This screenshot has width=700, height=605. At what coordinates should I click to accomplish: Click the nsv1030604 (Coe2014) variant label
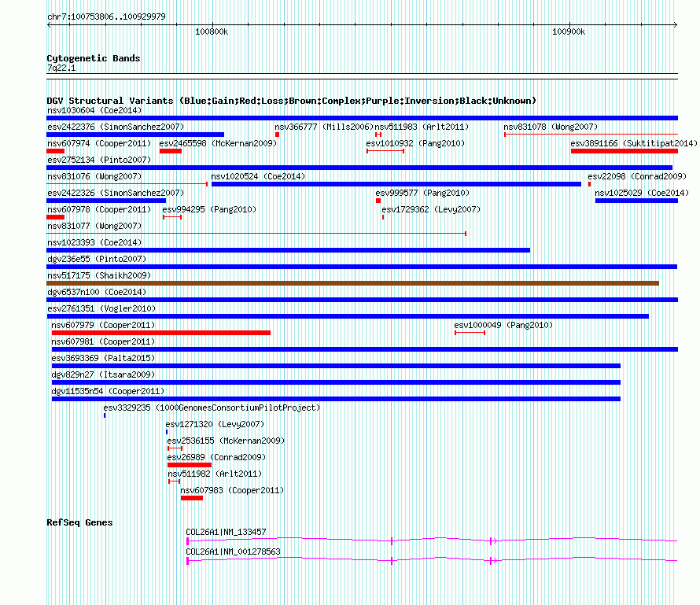tap(94, 110)
